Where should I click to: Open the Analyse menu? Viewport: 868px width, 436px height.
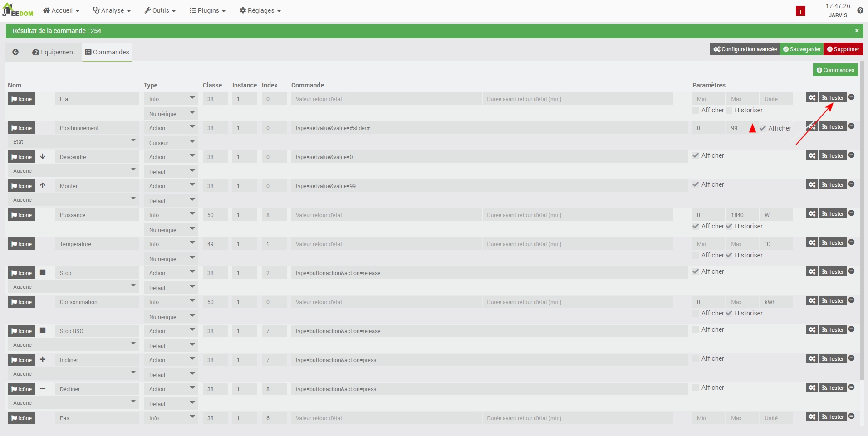(112, 10)
